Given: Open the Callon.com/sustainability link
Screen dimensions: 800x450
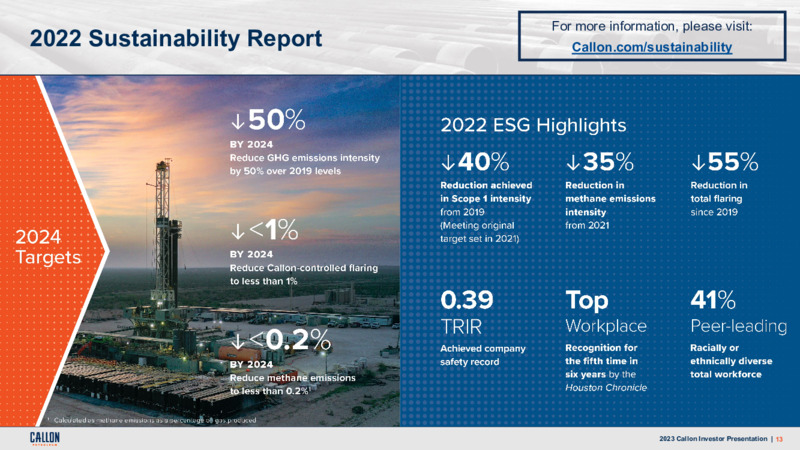Looking at the screenshot, I should coord(652,47).
